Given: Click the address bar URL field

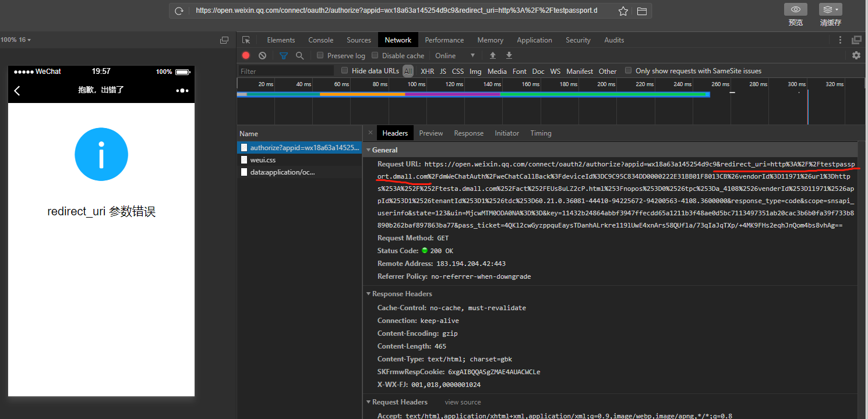Looking at the screenshot, I should tap(396, 10).
